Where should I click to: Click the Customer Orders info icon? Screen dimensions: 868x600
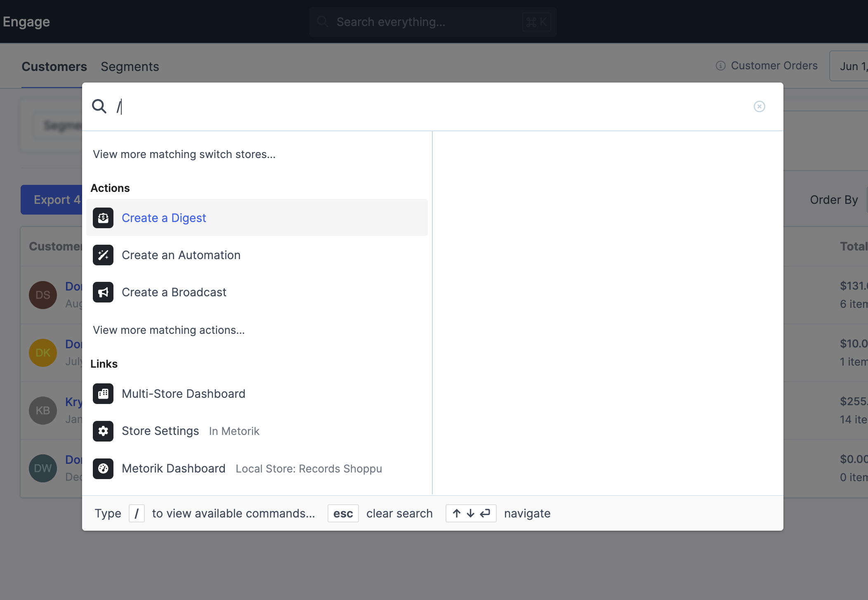coord(720,66)
